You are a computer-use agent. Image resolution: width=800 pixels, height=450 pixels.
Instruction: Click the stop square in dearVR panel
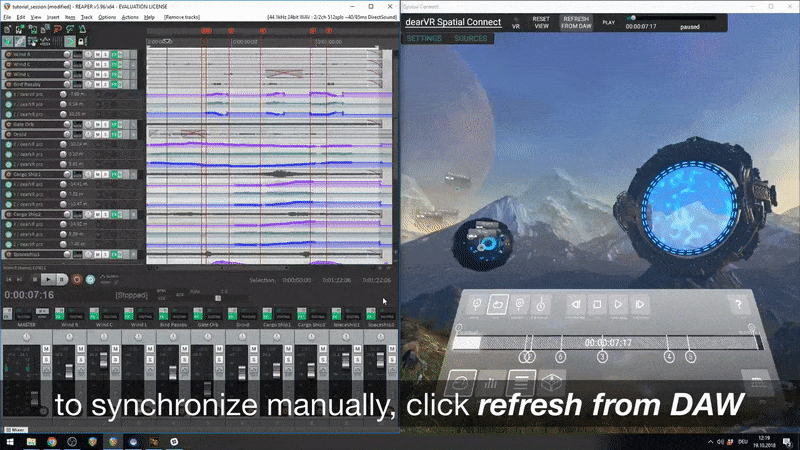click(x=597, y=305)
